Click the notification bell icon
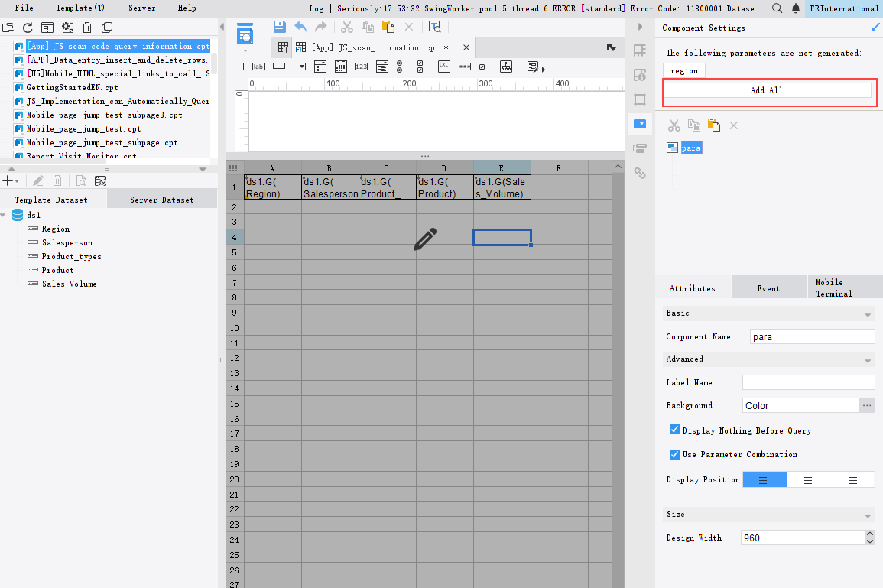Screen dimensions: 883x588 (796, 8)
